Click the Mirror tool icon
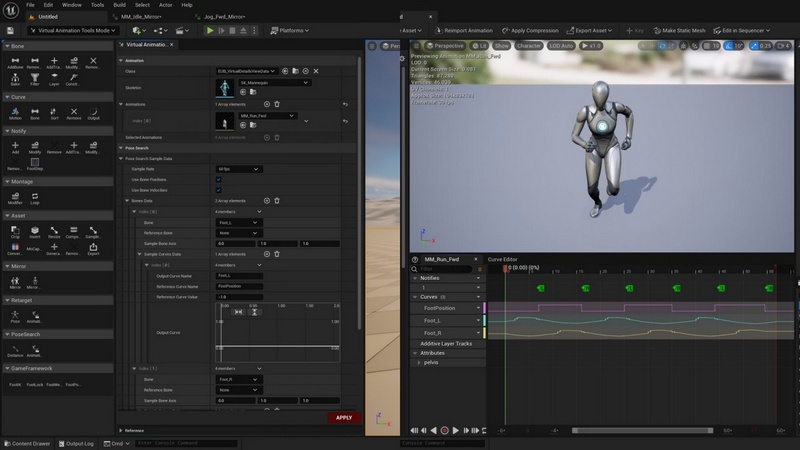This screenshot has width=800, height=450. pos(16,282)
